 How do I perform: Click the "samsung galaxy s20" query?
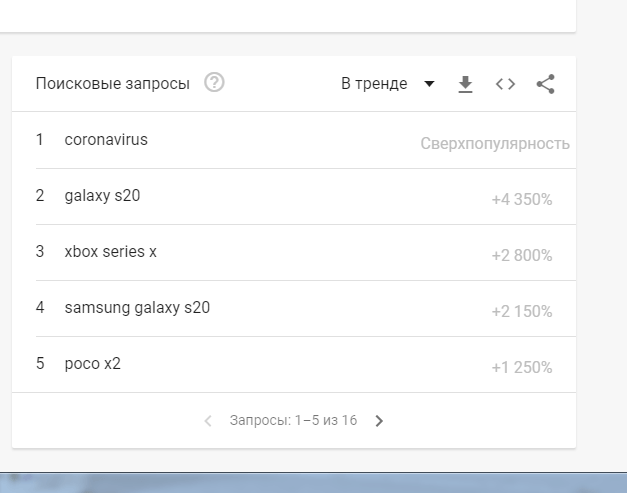137,308
